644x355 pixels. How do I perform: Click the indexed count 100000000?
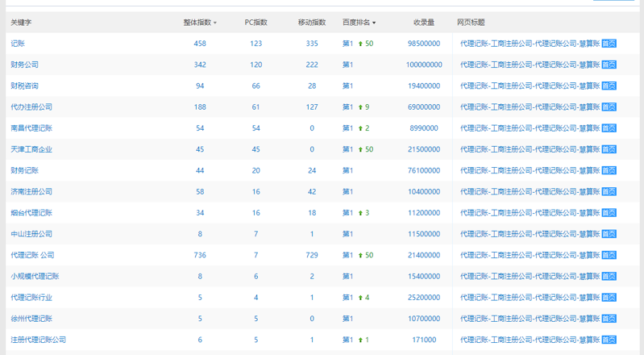[424, 65]
